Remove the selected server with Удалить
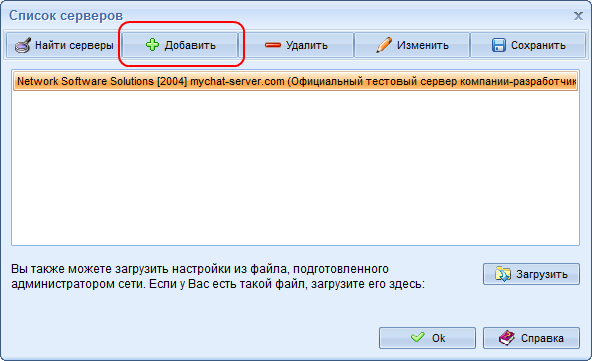This screenshot has width=592, height=361. click(x=296, y=45)
